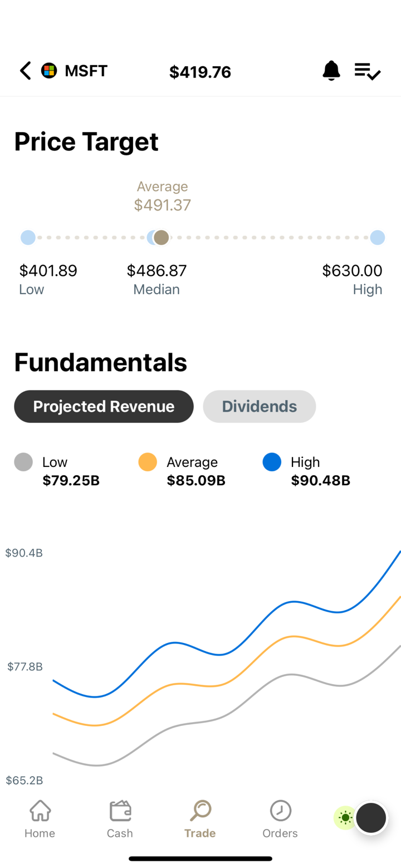Viewport: 401px width, 868px height.
Task: Open price alerts bell icon
Action: pyautogui.click(x=331, y=71)
